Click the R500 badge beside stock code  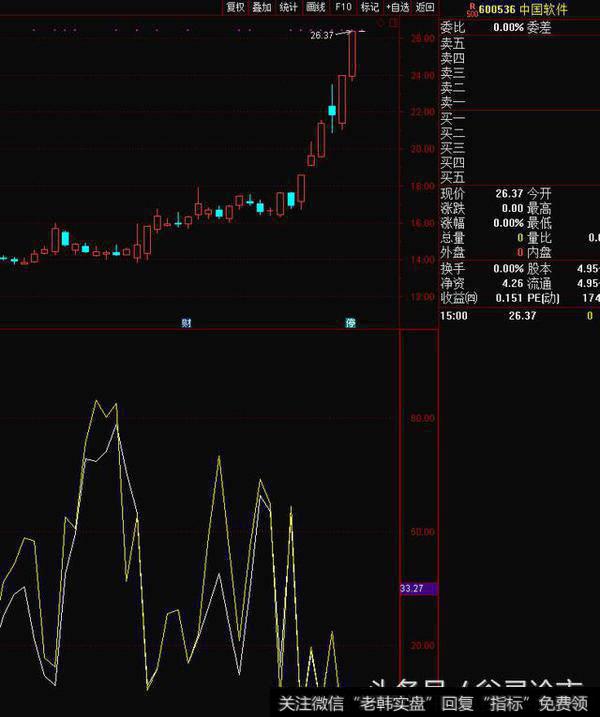(x=472, y=9)
